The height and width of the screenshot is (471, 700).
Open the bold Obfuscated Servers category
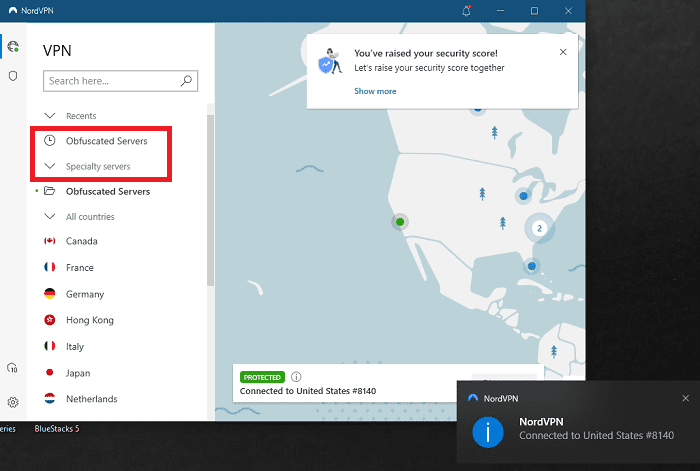[x=108, y=192]
